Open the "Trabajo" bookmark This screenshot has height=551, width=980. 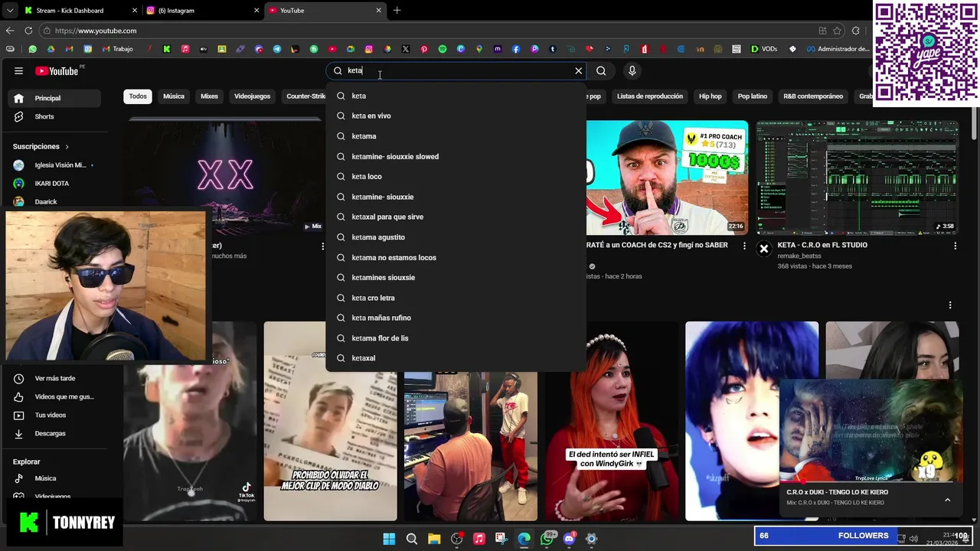coord(117,49)
